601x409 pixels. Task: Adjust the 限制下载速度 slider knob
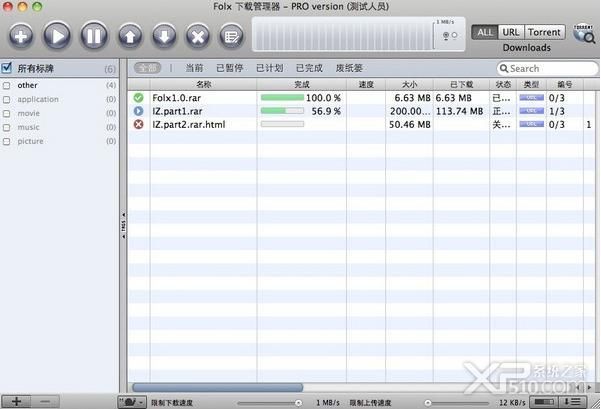click(x=298, y=403)
